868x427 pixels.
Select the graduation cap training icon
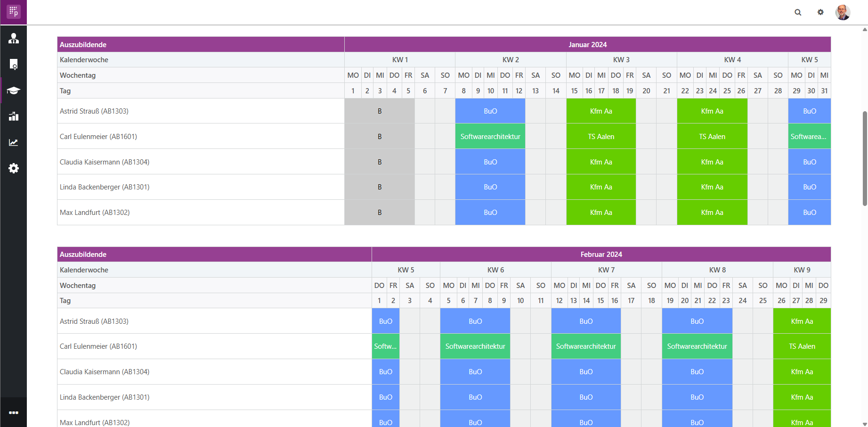tap(13, 90)
